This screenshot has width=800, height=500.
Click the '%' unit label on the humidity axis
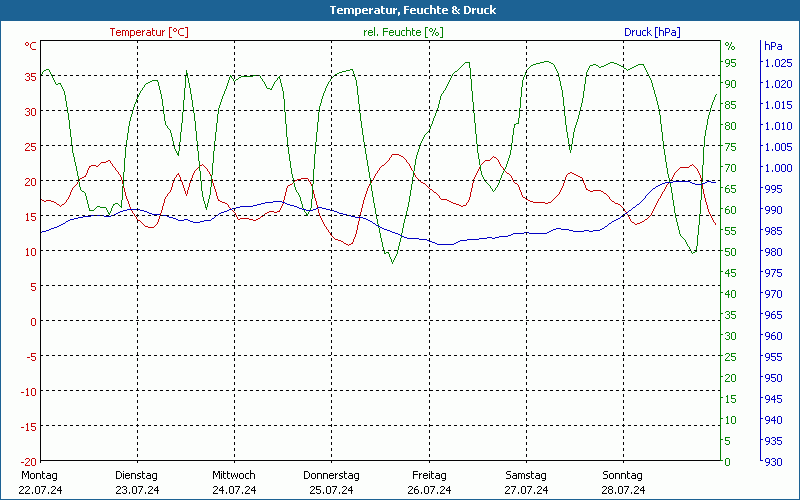click(730, 46)
